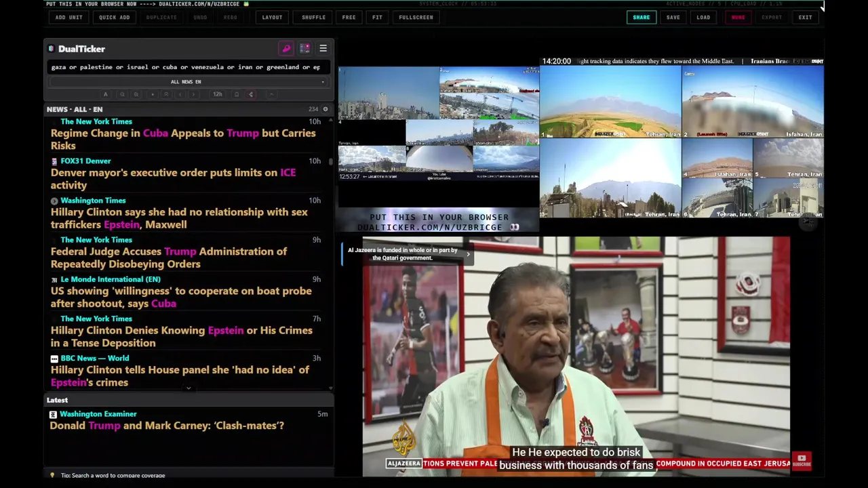Select the Isfahan camera 4 thumbnail
Image resolution: width=868 pixels, height=488 pixels.
pos(717,158)
